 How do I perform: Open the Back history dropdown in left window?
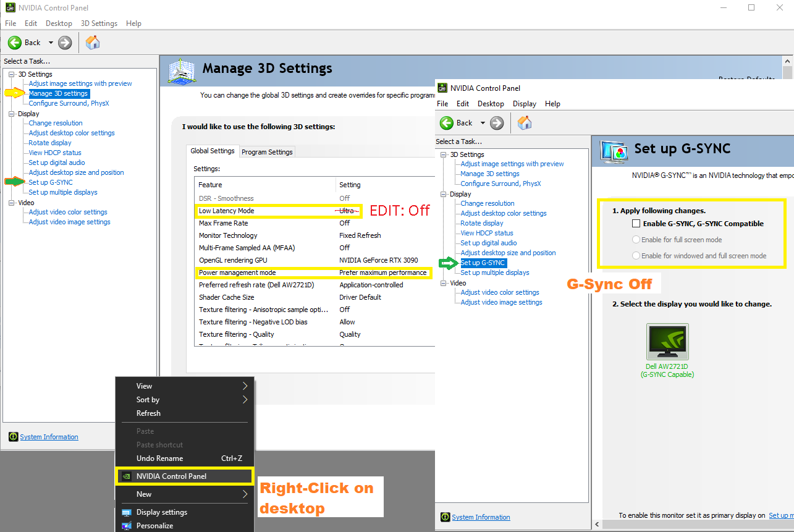51,43
